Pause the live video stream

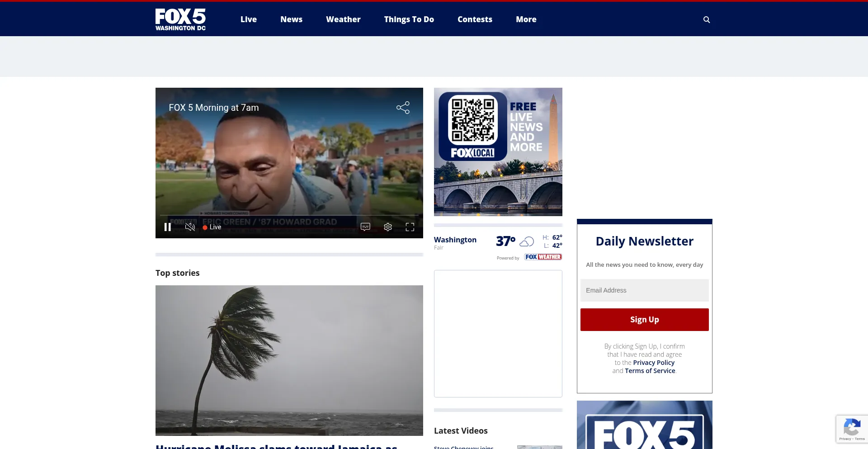point(168,227)
